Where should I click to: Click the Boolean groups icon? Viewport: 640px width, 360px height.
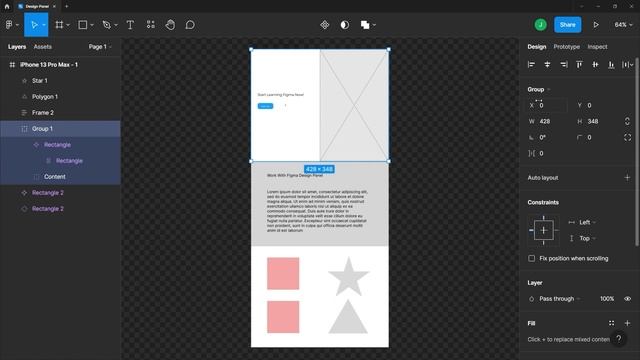[x=365, y=25]
